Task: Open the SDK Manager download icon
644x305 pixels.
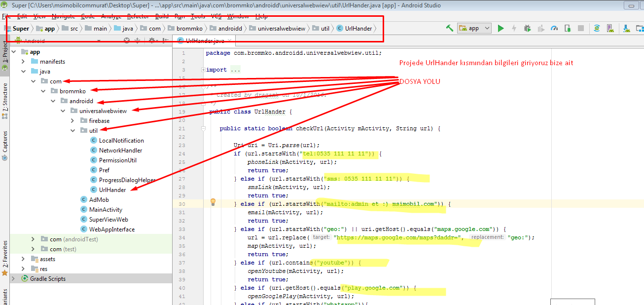Action: click(x=626, y=28)
